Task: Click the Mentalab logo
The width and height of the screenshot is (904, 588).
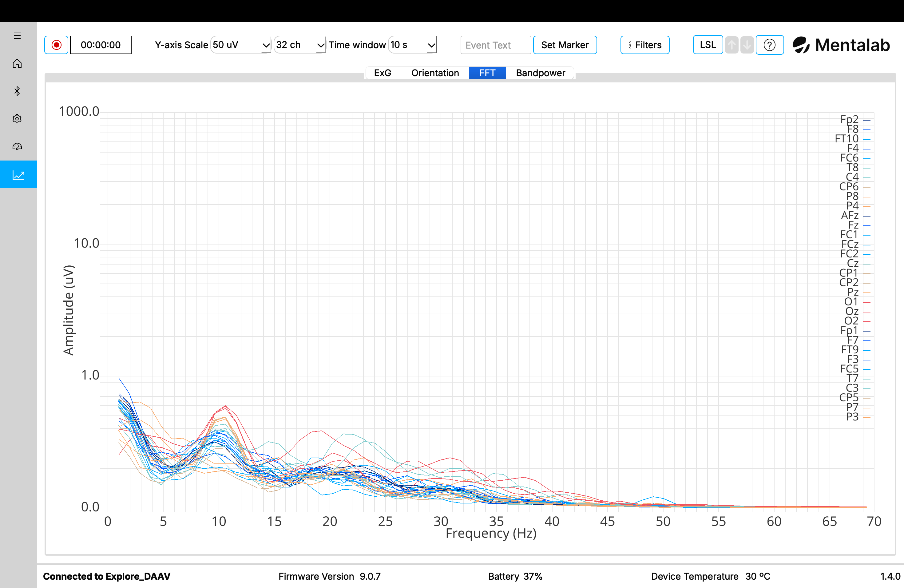Action: [x=841, y=45]
